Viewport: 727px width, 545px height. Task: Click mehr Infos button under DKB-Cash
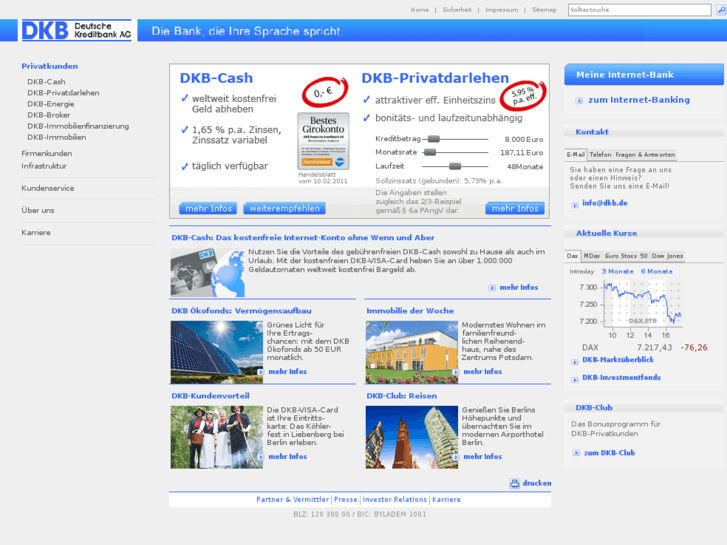[x=208, y=209]
